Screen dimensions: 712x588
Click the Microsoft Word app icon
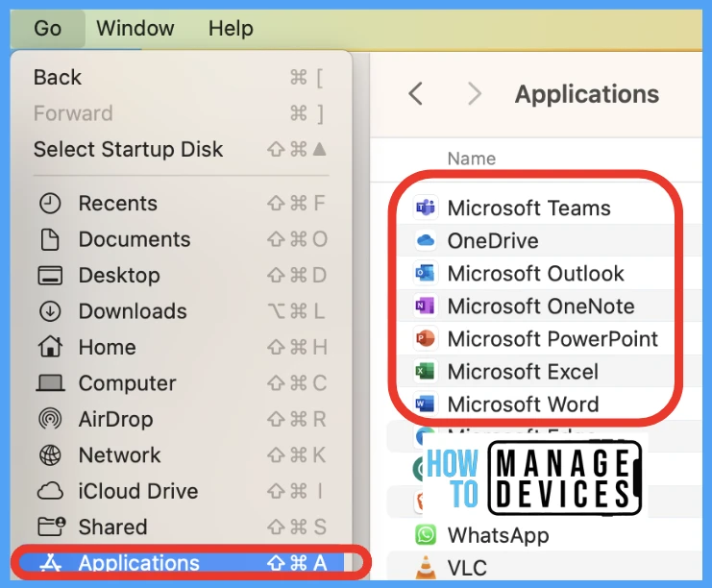(426, 404)
